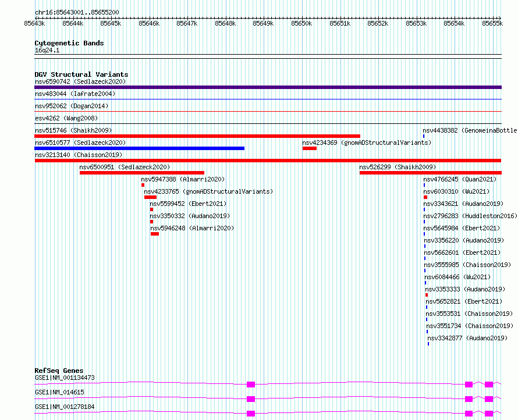518x420 pixels.
Task: Click the 85652k ruler position label
Action: pos(378,23)
